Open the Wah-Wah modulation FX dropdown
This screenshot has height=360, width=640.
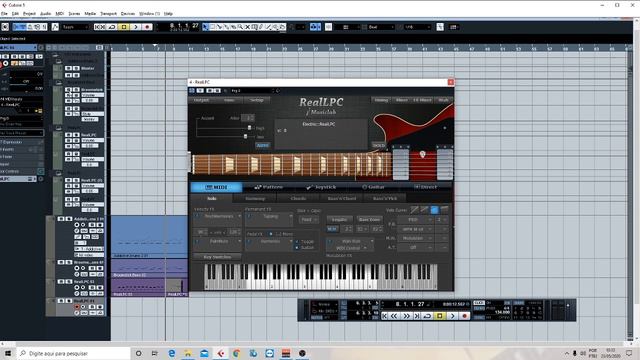350,241
